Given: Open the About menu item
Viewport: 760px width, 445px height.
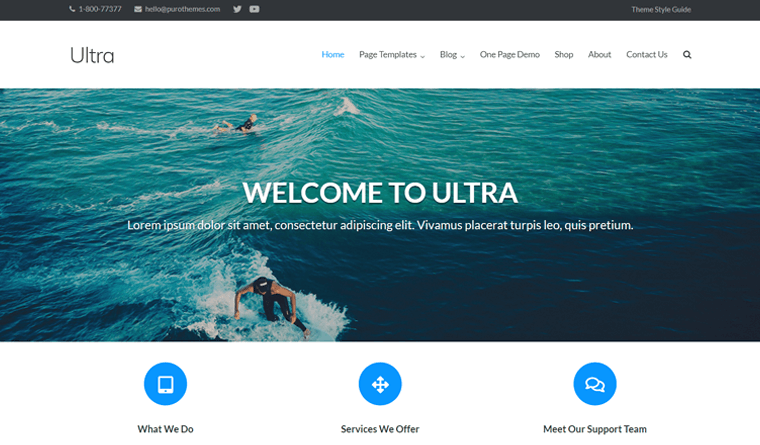Looking at the screenshot, I should pos(600,54).
